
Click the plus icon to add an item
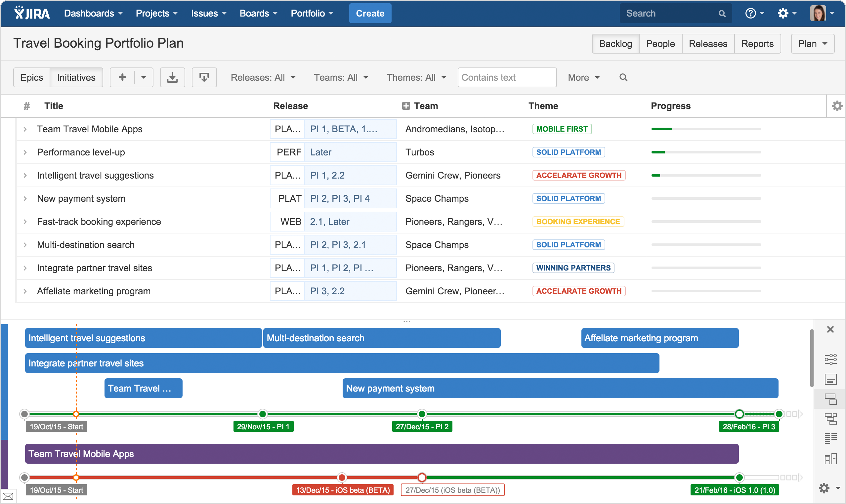tap(122, 77)
